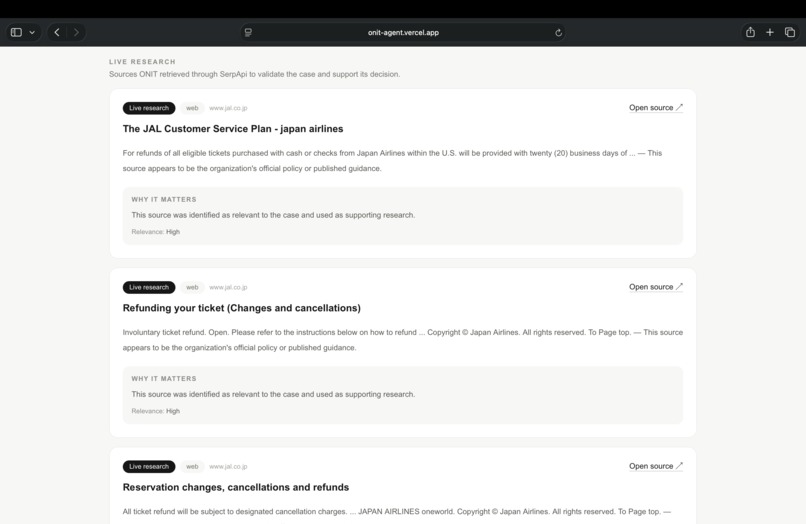The width and height of the screenshot is (806, 524).
Task: Open the page reader icon in address bar
Action: pos(248,32)
